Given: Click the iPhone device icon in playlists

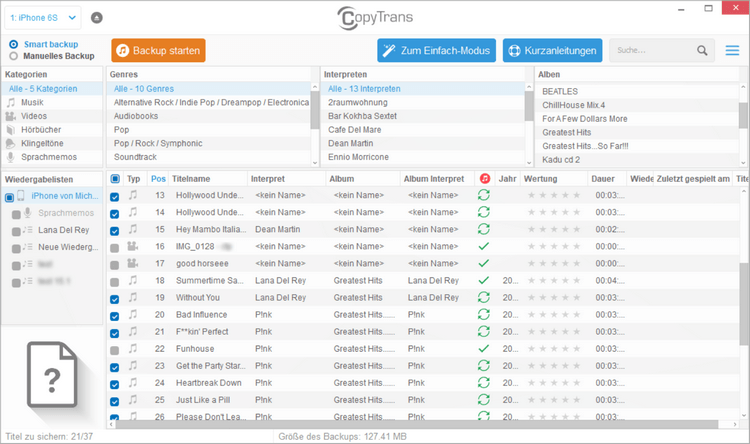Looking at the screenshot, I should coord(21,196).
